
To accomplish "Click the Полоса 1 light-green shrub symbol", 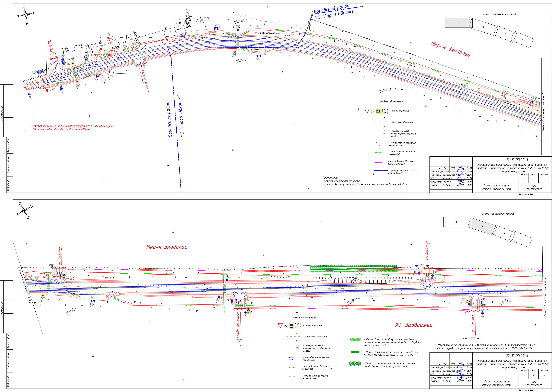I will [x=355, y=340].
